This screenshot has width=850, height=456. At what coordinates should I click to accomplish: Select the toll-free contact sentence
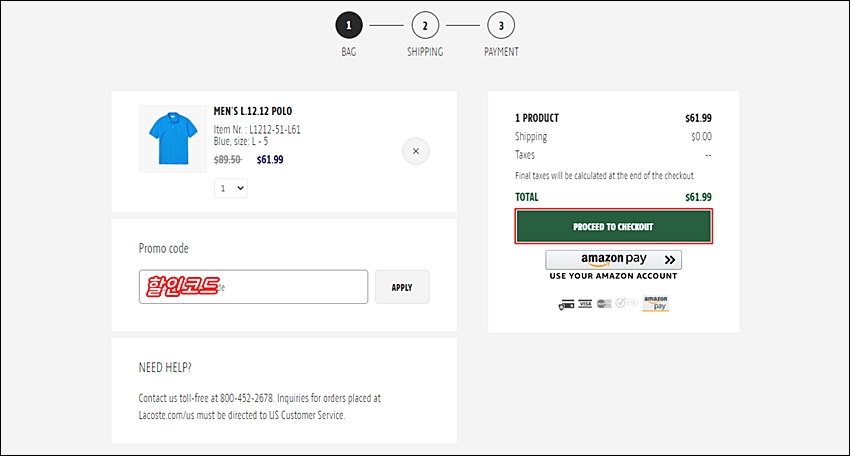coord(207,398)
